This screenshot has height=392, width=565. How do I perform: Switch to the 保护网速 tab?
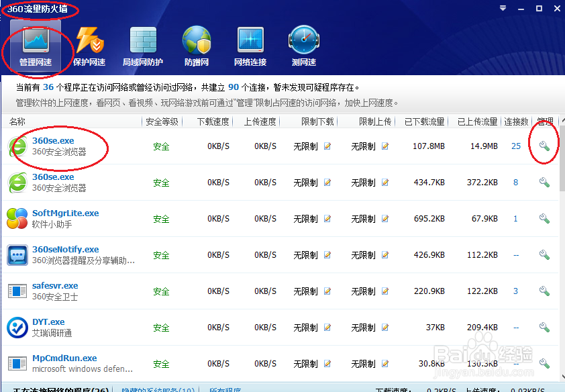[89, 46]
